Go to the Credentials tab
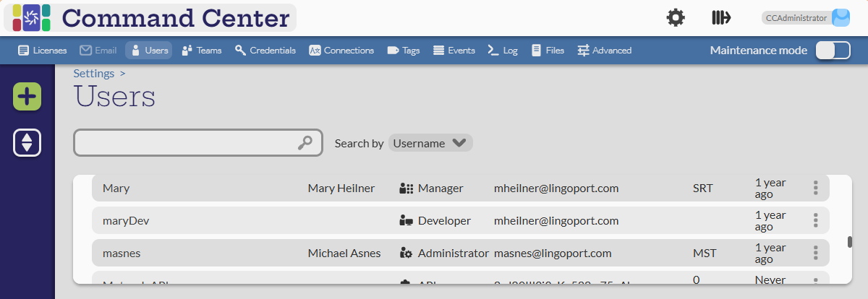868x299 pixels. coord(265,51)
